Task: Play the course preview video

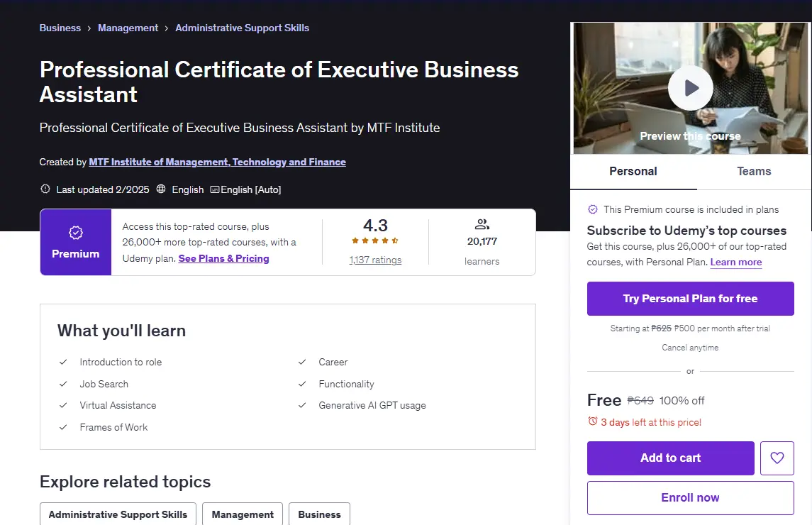Action: [690, 88]
